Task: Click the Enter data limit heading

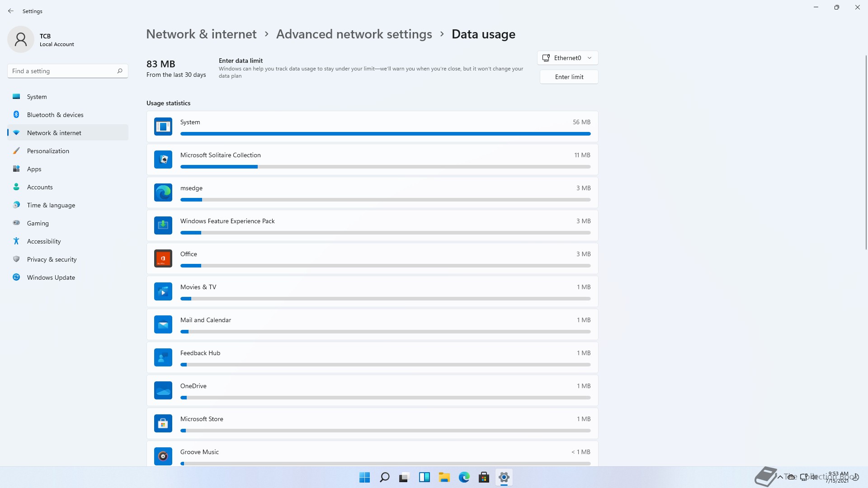Action: pos(241,61)
